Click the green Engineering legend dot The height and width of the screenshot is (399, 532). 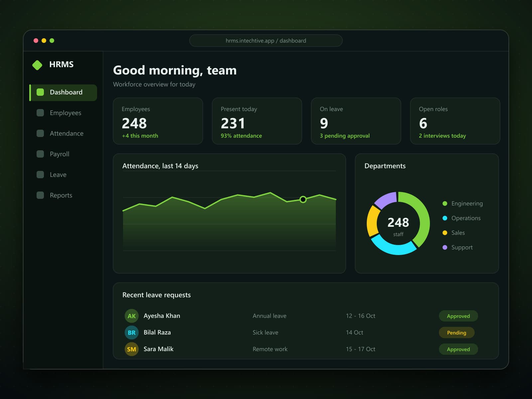tap(445, 203)
